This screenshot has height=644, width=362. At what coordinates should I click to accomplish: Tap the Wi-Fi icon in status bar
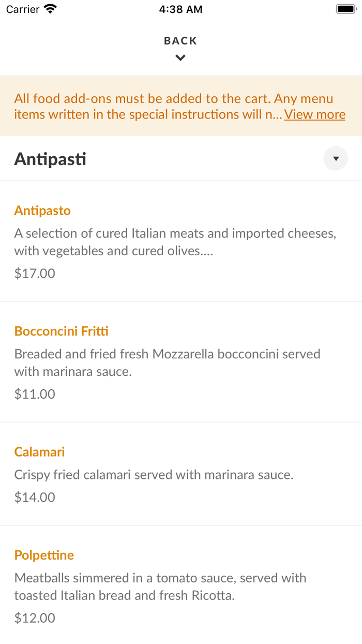pos(49,9)
